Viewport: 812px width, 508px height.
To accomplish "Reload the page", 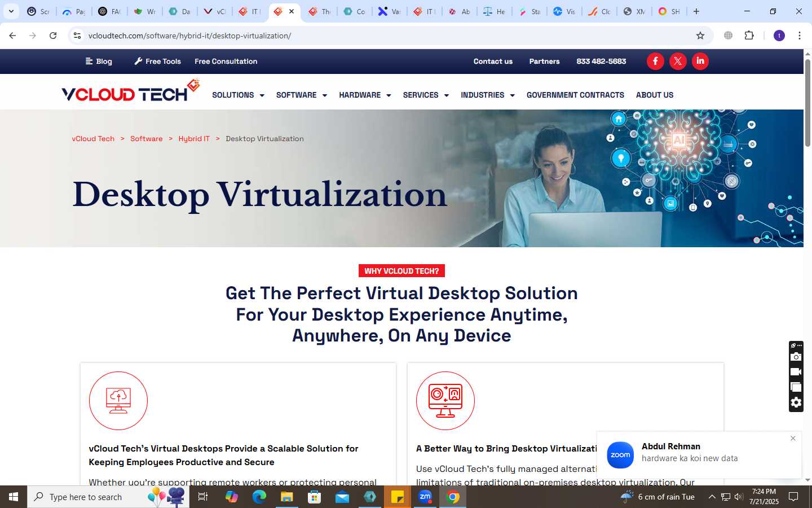I will 53,36.
